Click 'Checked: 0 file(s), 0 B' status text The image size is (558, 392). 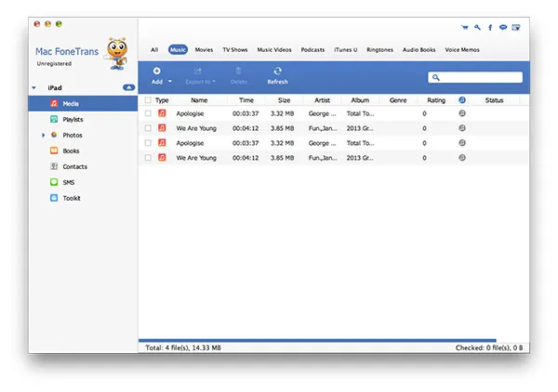489,347
